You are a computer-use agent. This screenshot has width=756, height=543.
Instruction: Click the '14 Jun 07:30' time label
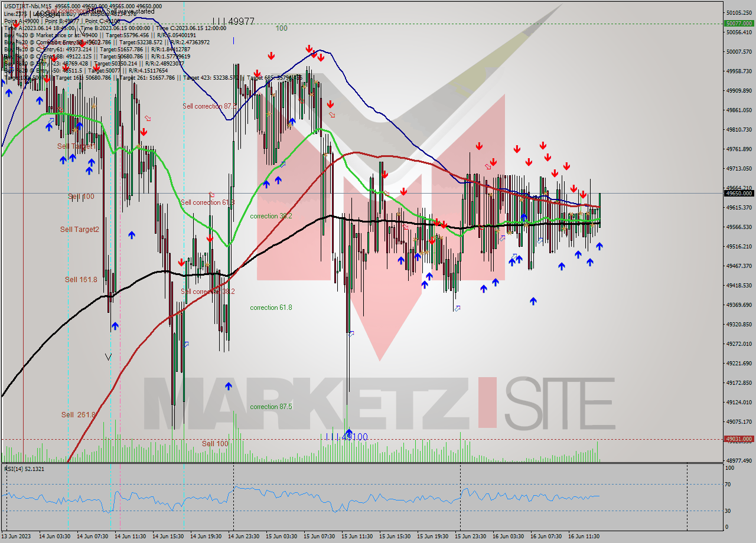[x=93, y=537]
